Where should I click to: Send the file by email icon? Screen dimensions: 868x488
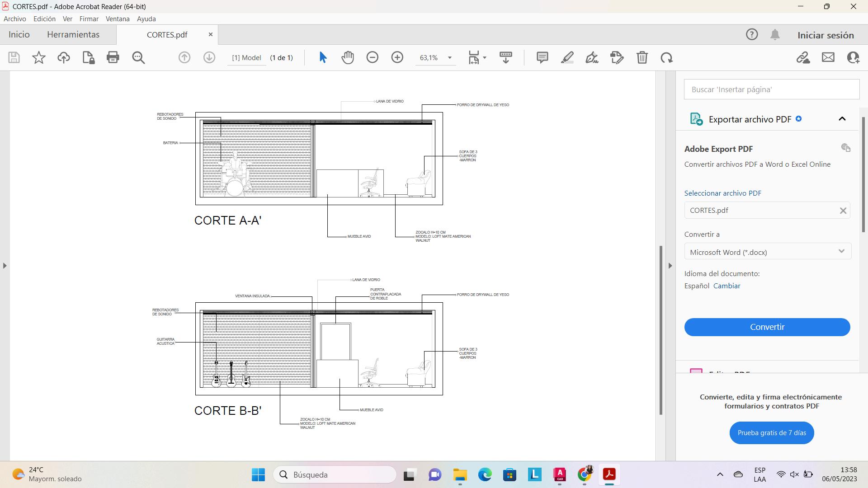pos(828,57)
